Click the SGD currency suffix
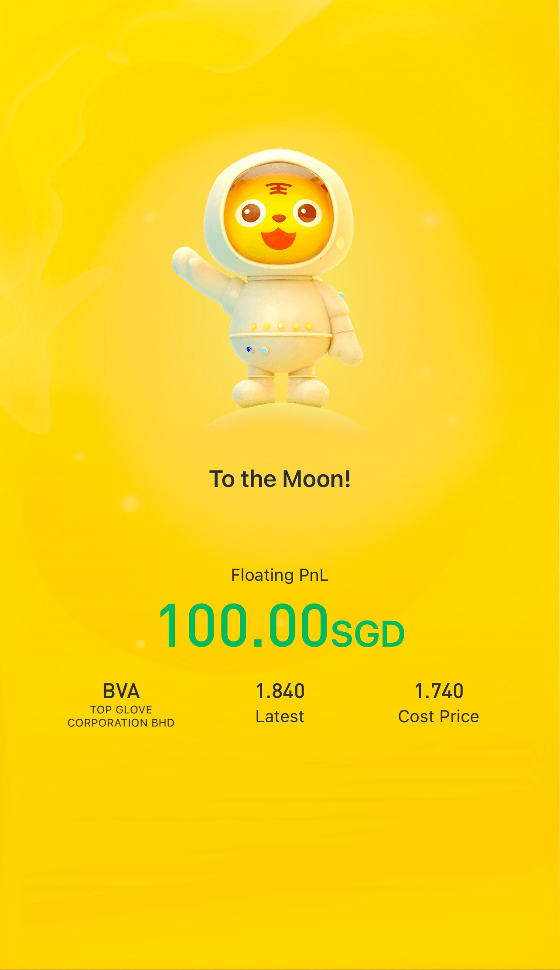The width and height of the screenshot is (560, 970). [368, 634]
